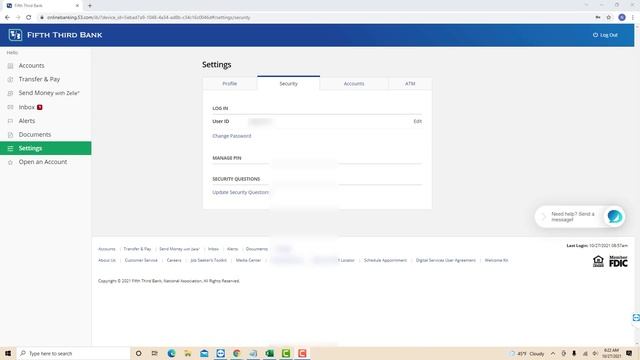640x360 pixels.
Task: Click the Log Out button
Action: tap(605, 35)
